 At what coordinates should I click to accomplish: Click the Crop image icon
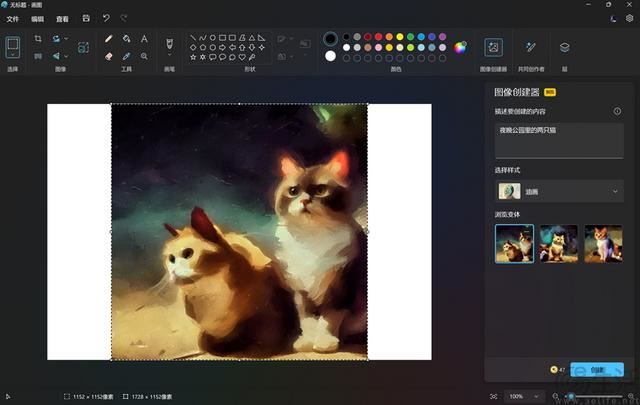click(38, 39)
